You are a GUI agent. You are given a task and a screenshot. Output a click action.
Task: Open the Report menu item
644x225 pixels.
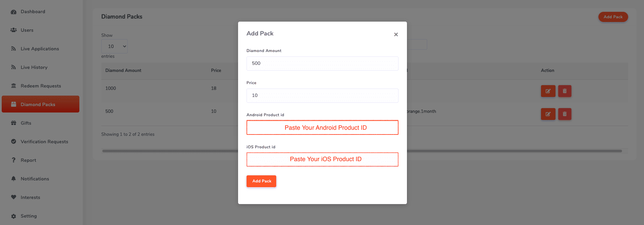(28, 160)
